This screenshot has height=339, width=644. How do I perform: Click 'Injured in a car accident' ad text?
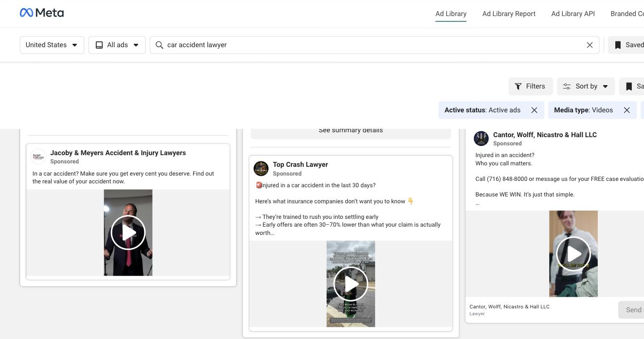[x=316, y=185]
